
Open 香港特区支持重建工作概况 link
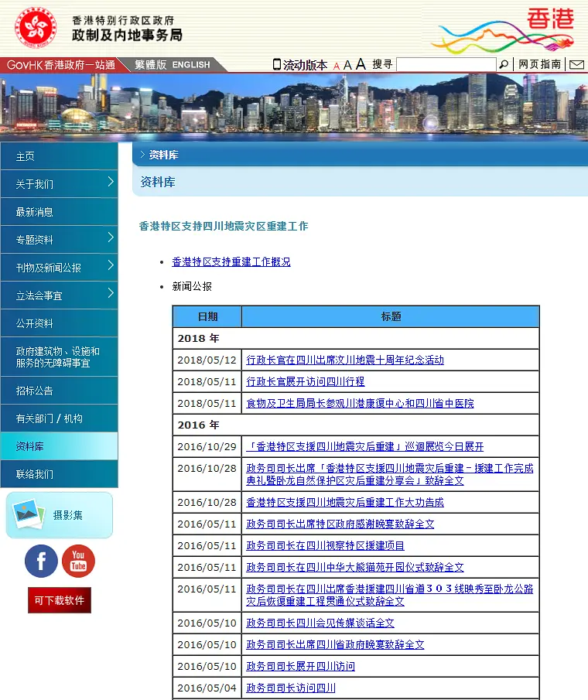coord(231,262)
